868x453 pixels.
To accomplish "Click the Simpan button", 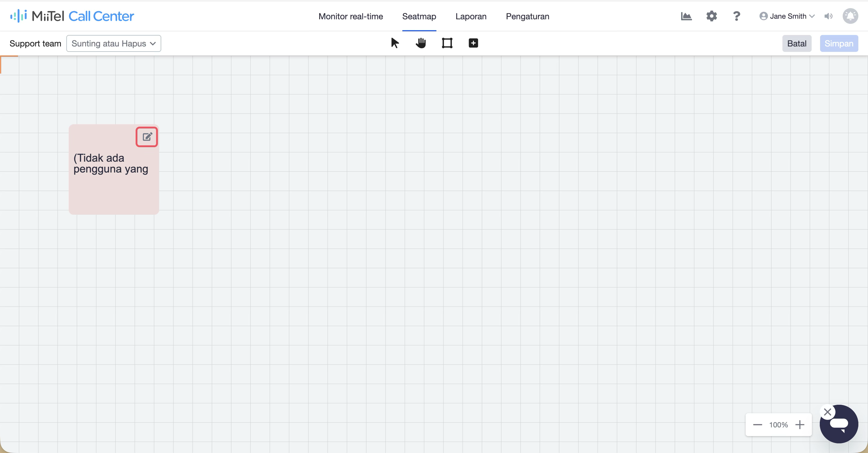I will pos(839,43).
